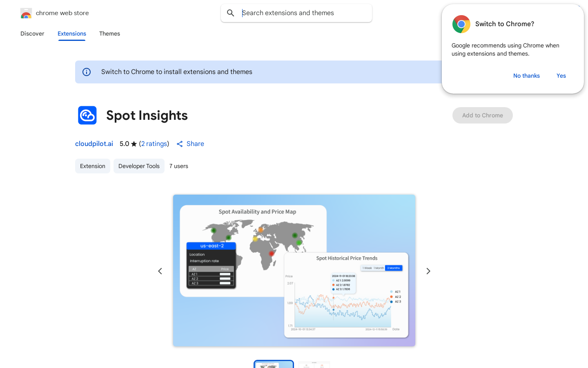
Task: Click the Chrome Web Store logo
Action: [x=26, y=13]
